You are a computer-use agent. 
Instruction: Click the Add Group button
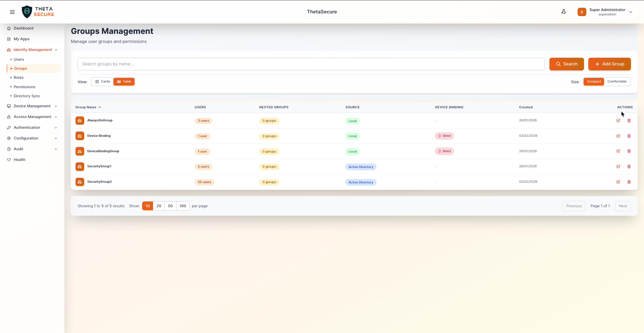[x=609, y=64]
